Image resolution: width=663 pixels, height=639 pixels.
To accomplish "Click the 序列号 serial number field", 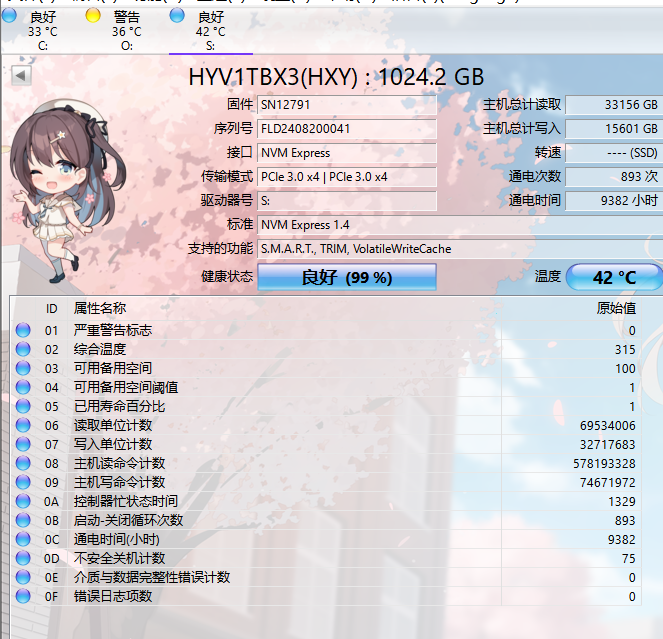I will (347, 129).
